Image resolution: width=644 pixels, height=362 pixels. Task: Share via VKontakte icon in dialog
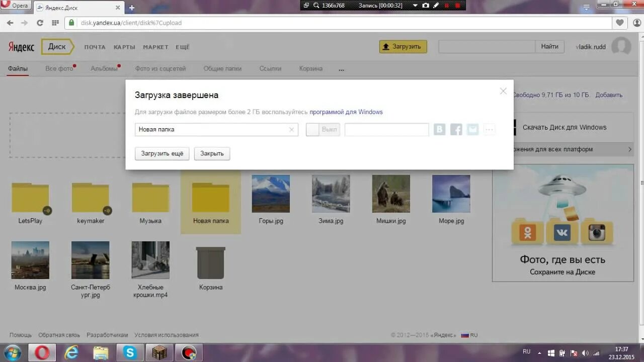(440, 130)
